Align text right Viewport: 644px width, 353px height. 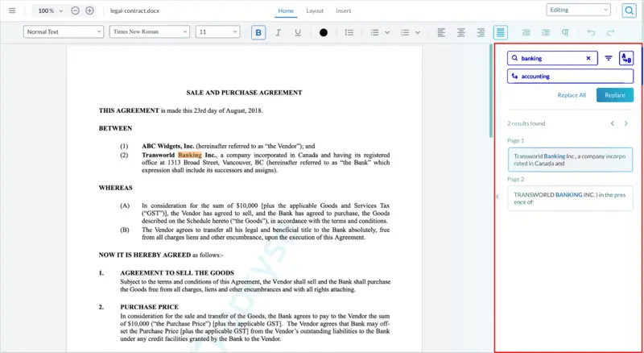click(481, 32)
